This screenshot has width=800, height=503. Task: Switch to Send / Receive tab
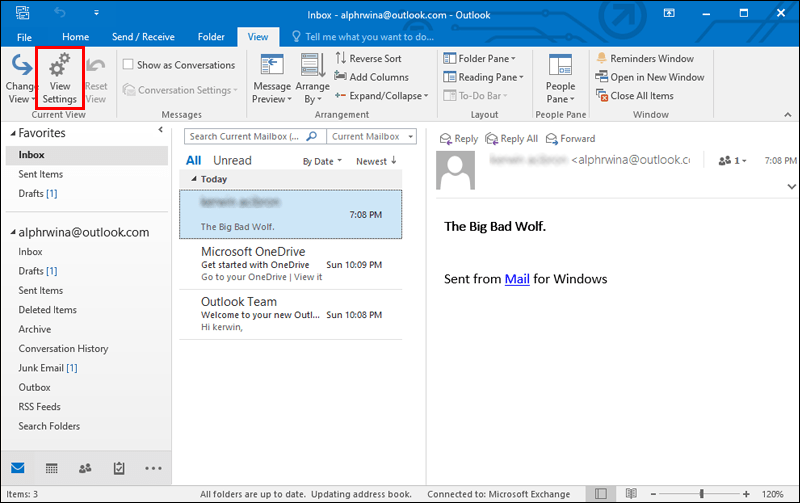point(143,37)
